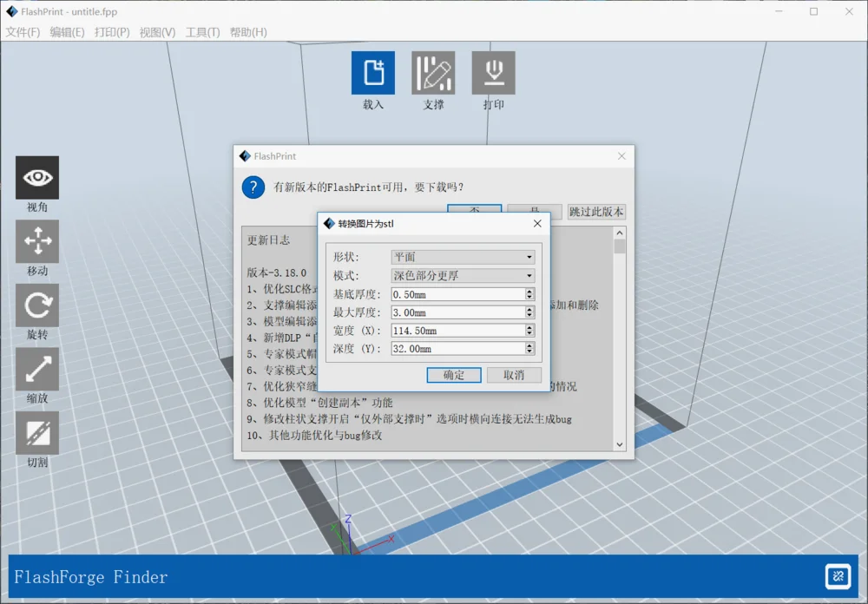Click the blue question mark icon

tap(253, 187)
